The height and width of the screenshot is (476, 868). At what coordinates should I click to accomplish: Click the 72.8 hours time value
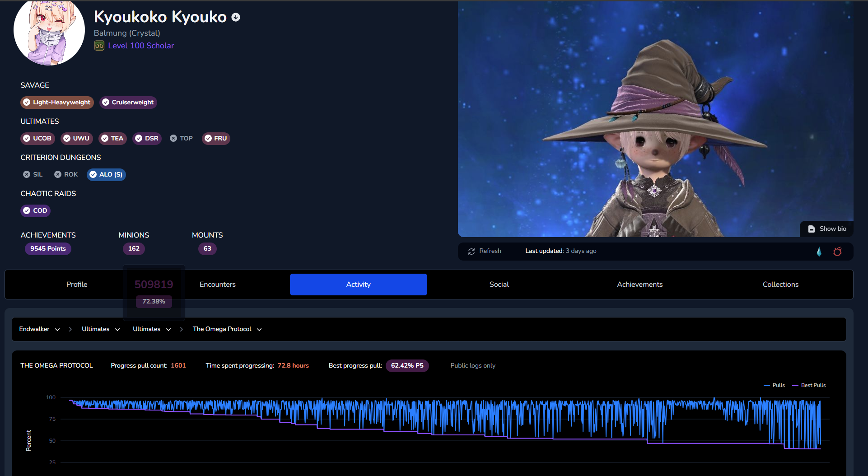pos(293,366)
